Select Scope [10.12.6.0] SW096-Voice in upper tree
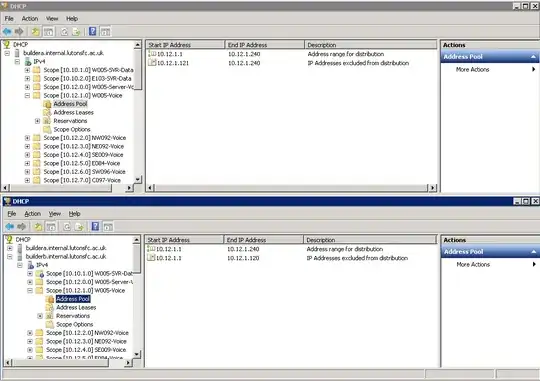540x381 pixels. [x=84, y=172]
